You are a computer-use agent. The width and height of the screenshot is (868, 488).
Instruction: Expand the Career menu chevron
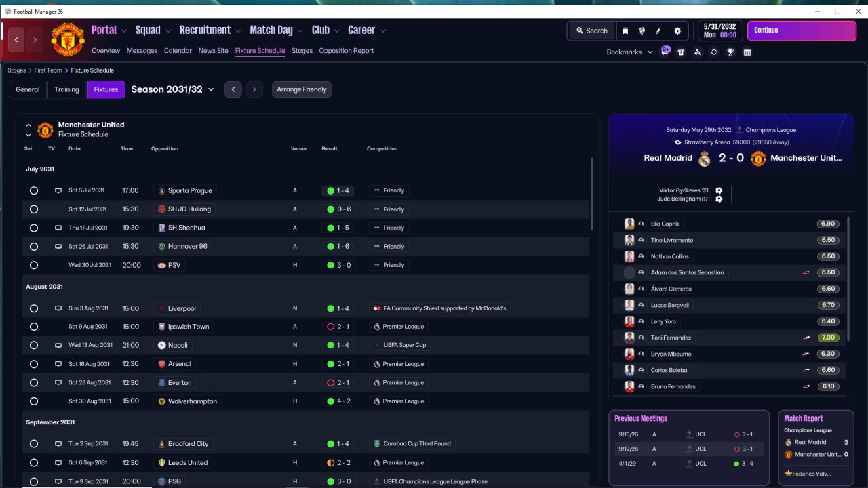click(383, 31)
